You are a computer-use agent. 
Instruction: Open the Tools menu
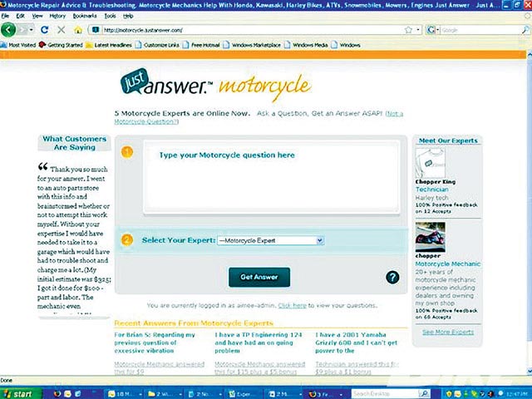(x=110, y=16)
